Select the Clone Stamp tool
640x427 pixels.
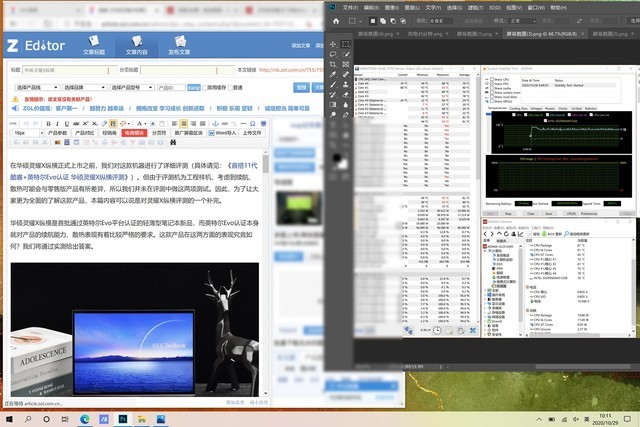pos(346,85)
